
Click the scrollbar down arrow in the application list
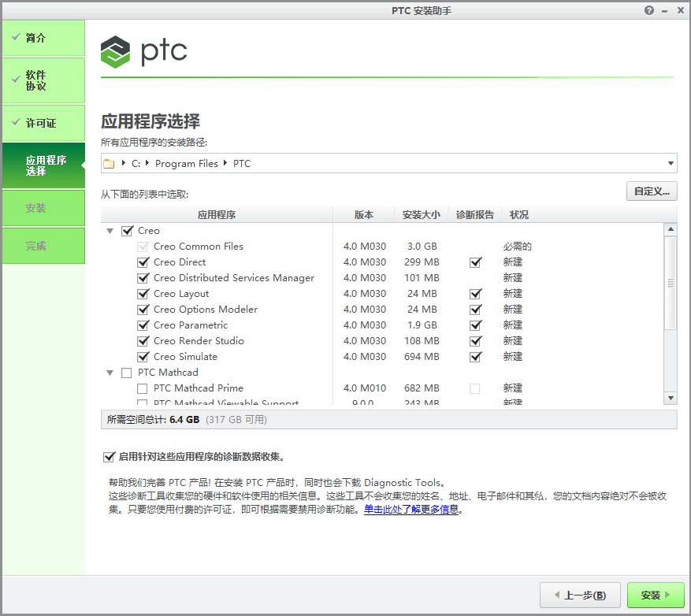[x=671, y=398]
